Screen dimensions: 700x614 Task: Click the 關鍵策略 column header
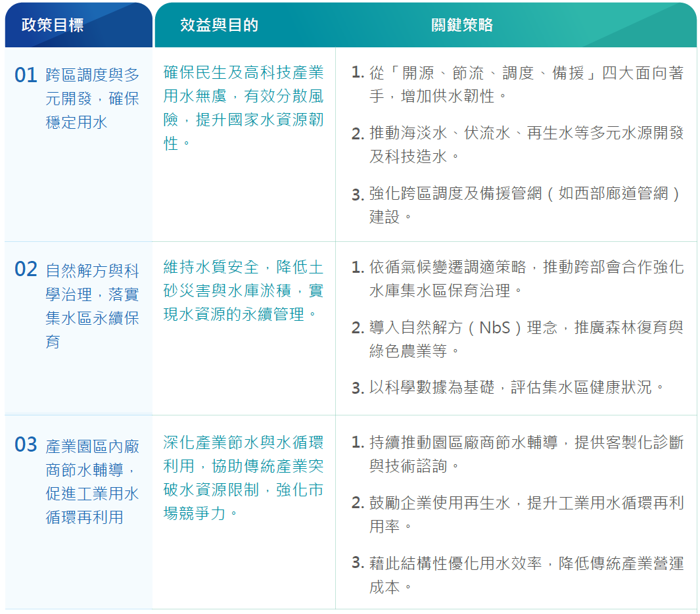(x=462, y=25)
